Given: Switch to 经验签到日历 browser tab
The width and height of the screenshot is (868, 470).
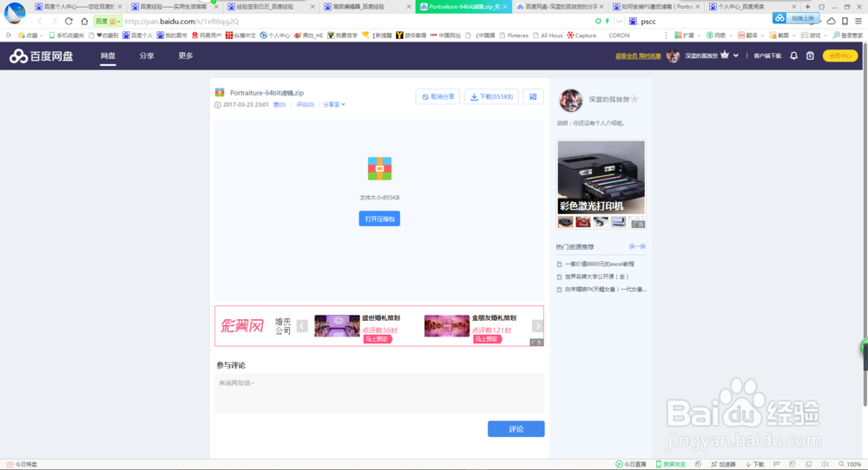Looking at the screenshot, I should 268,7.
